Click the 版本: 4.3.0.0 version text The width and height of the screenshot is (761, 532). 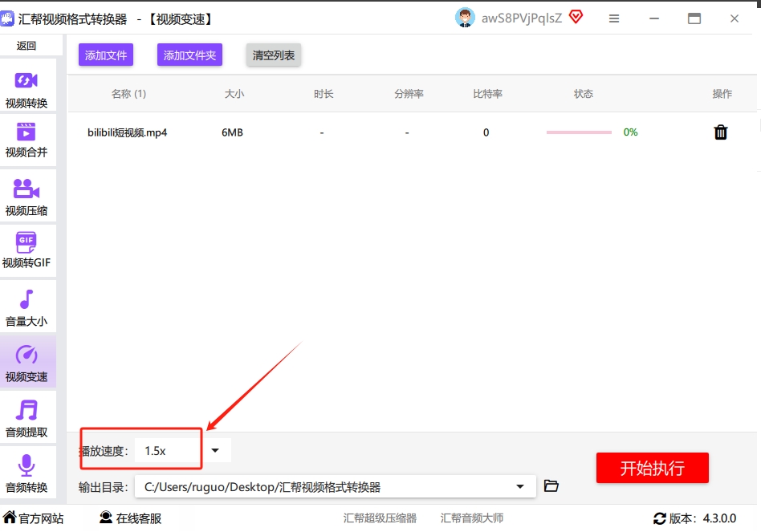(702, 518)
